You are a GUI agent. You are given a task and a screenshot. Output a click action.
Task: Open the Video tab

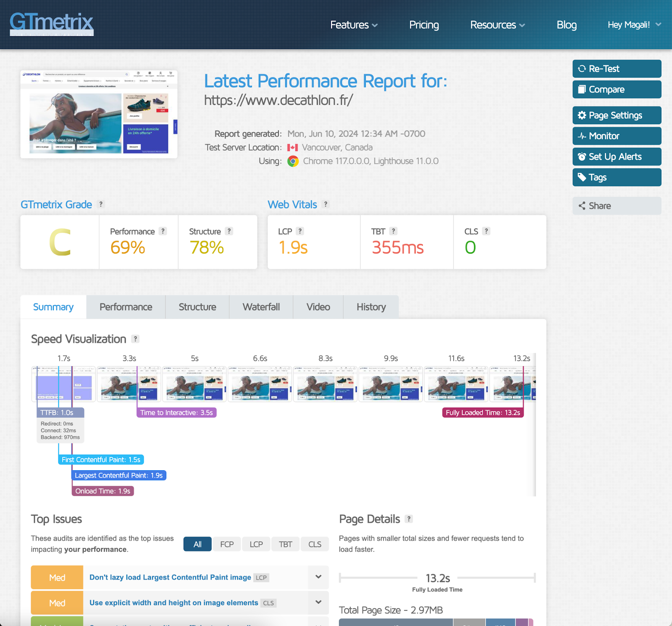click(318, 307)
